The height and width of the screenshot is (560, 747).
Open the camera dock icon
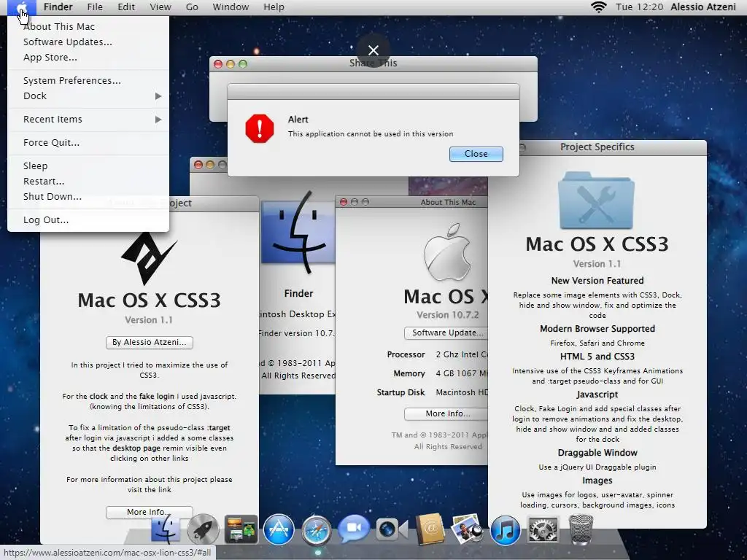[x=391, y=529]
